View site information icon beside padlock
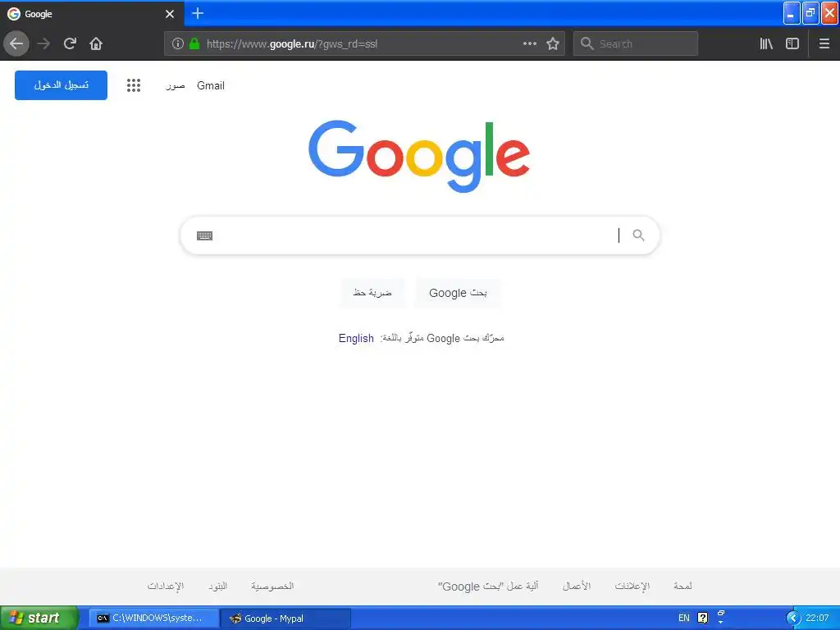Image resolution: width=840 pixels, height=630 pixels. point(178,43)
